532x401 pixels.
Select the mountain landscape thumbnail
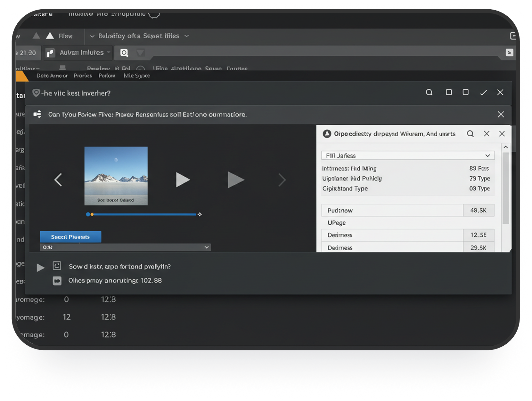pyautogui.click(x=116, y=176)
